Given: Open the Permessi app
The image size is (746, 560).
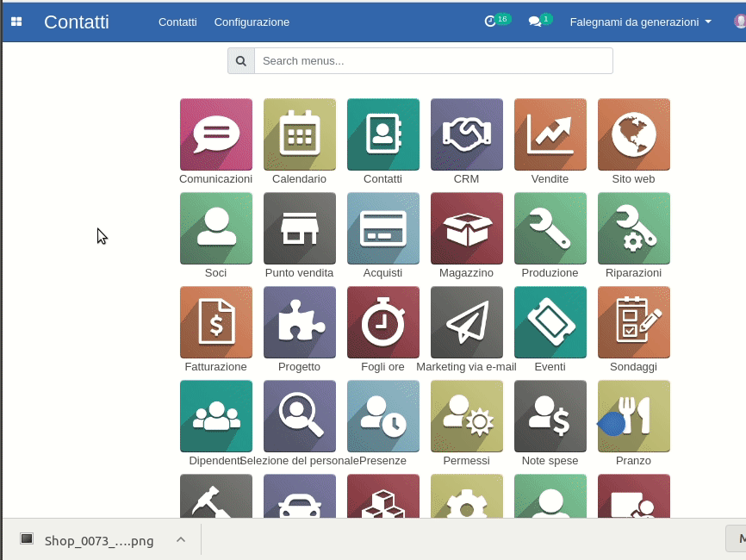Looking at the screenshot, I should coord(467,416).
